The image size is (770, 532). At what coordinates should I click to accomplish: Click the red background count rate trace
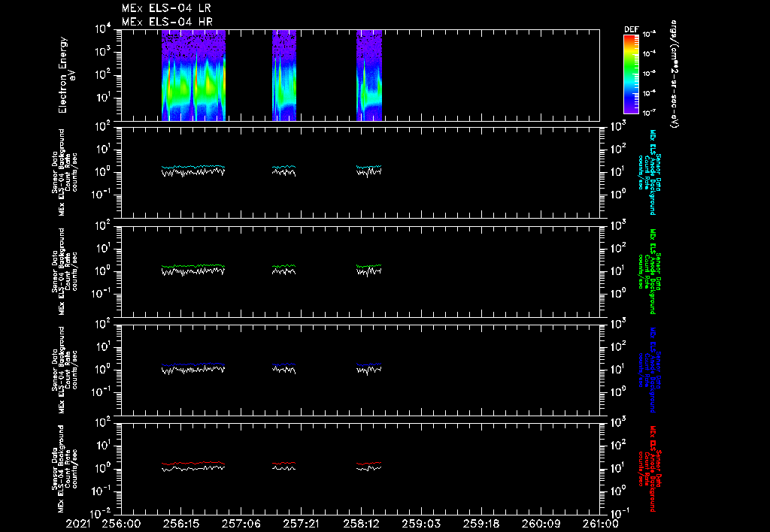(193, 463)
